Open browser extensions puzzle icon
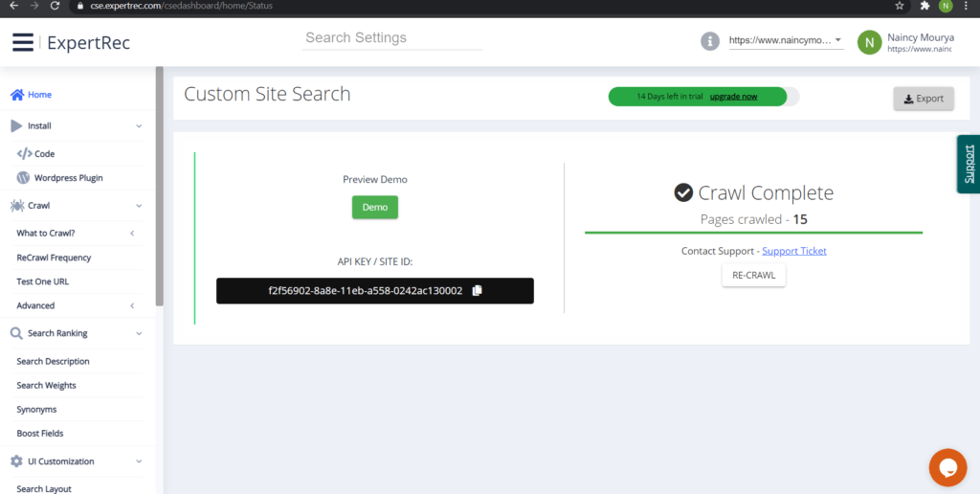The image size is (980, 494). pyautogui.click(x=925, y=6)
